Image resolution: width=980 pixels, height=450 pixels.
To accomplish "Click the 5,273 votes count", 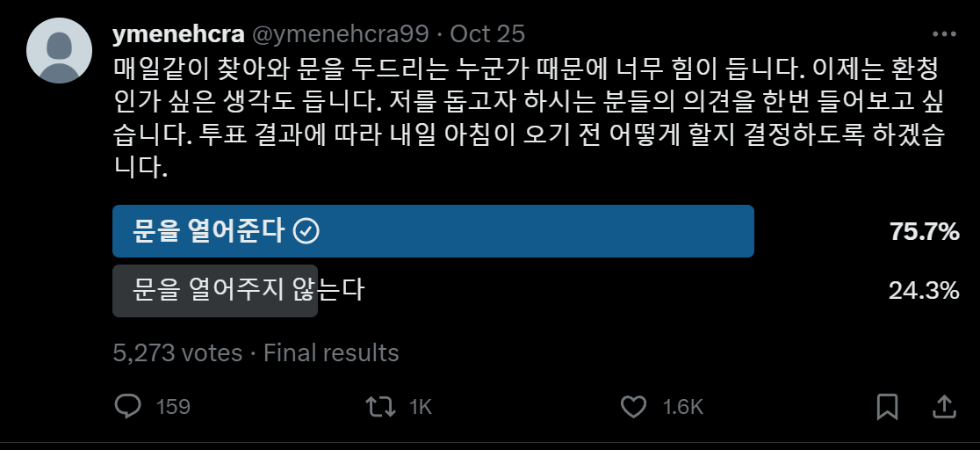I will (177, 353).
